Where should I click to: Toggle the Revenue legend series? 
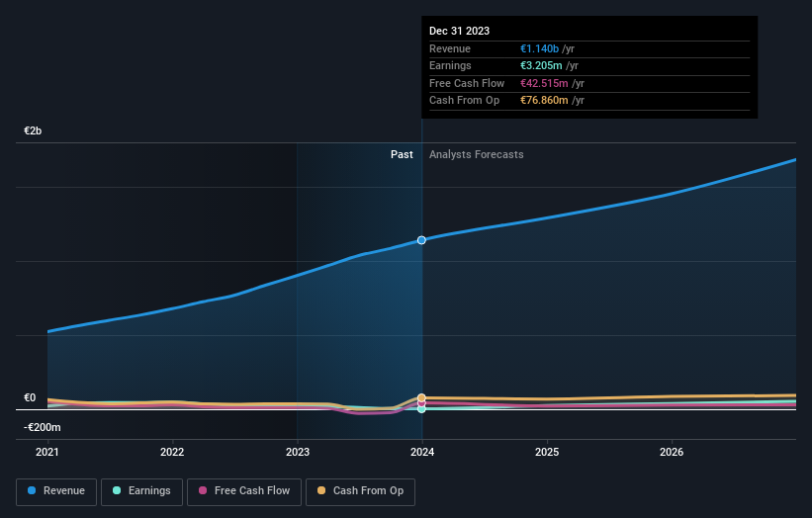(56, 491)
